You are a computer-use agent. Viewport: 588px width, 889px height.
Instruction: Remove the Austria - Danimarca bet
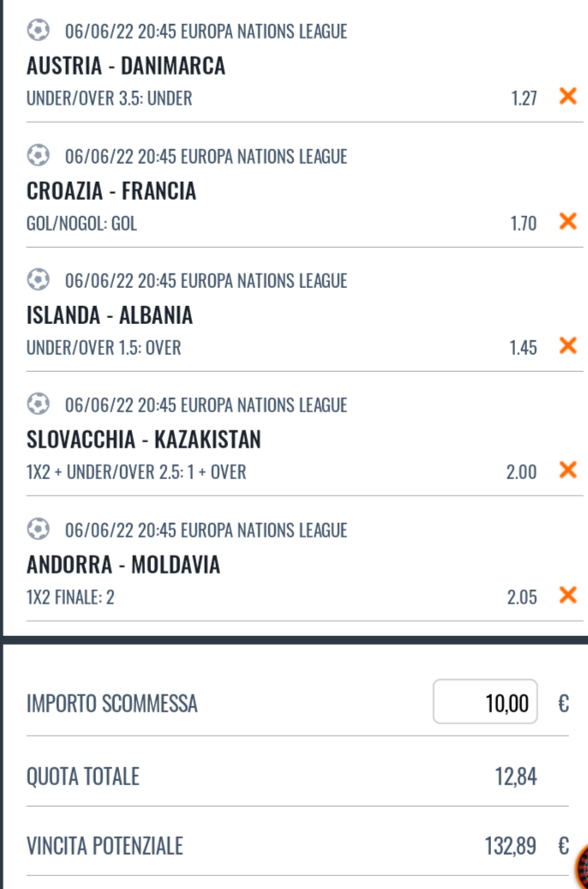[567, 97]
